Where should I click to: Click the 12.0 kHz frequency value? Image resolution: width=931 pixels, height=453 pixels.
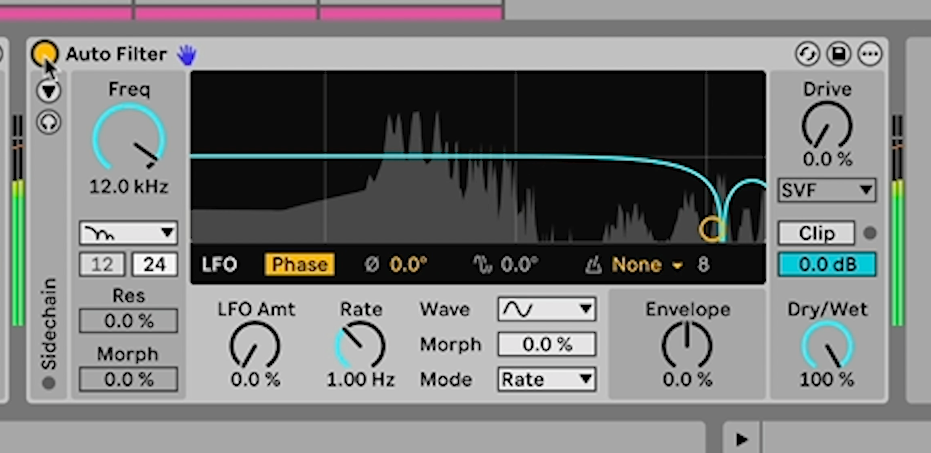(129, 187)
